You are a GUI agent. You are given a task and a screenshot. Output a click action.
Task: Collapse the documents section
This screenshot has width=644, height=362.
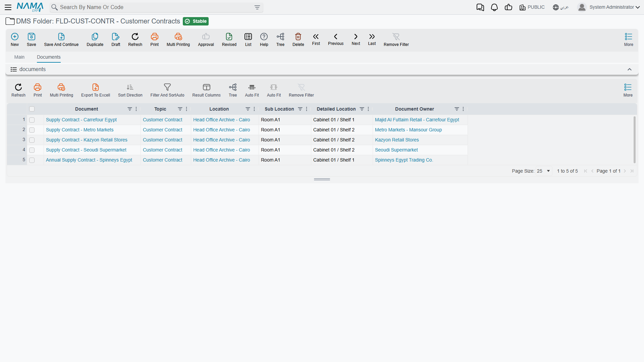tap(630, 69)
